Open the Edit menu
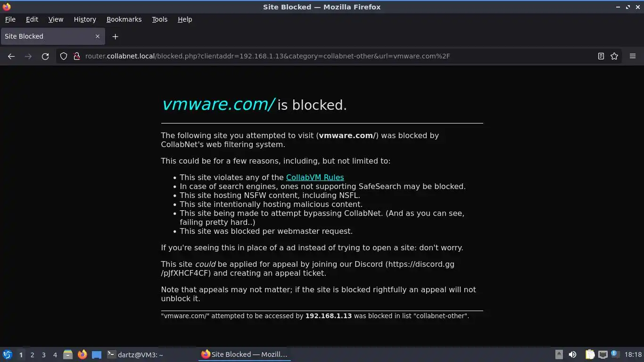This screenshot has height=362, width=644. (x=32, y=19)
